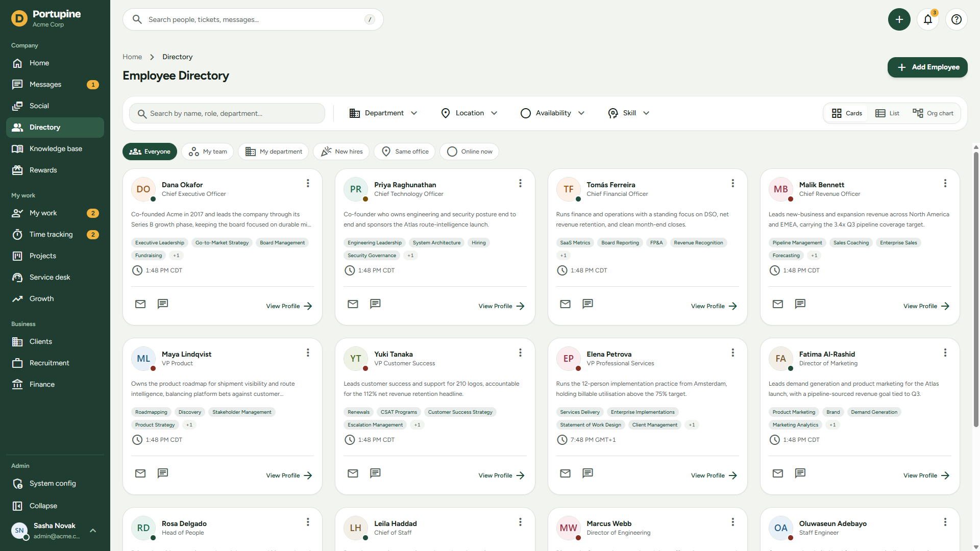Message Dana Okafor via chat icon
The height and width of the screenshot is (551, 980).
(163, 304)
